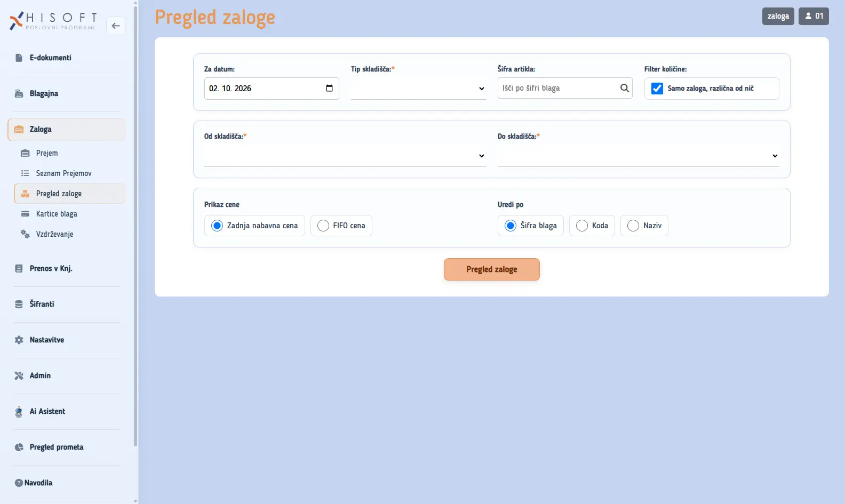The height and width of the screenshot is (504, 845).
Task: Click the Kartice blaga card icon
Action: [x=25, y=214]
